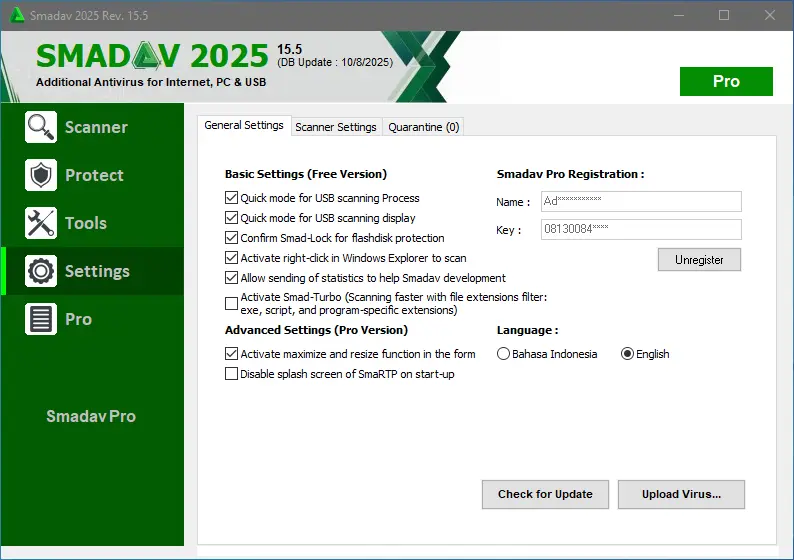Viewport: 794px width, 560px height.
Task: Toggle Activate maximize and resize function
Action: tap(231, 353)
